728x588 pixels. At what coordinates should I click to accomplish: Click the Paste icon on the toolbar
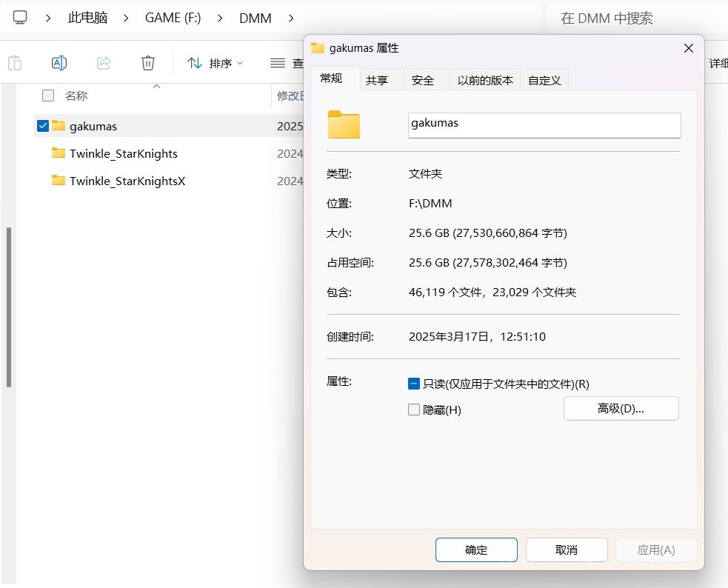click(x=15, y=63)
